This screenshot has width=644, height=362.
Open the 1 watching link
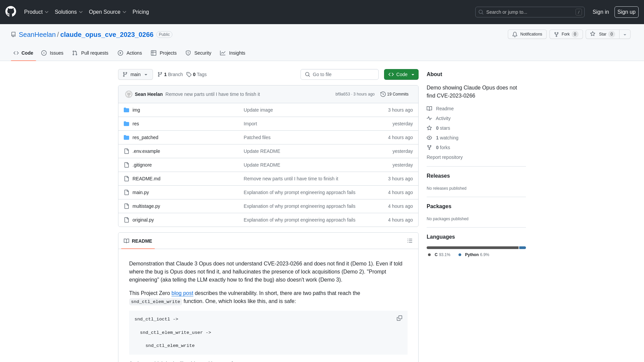tap(442, 138)
